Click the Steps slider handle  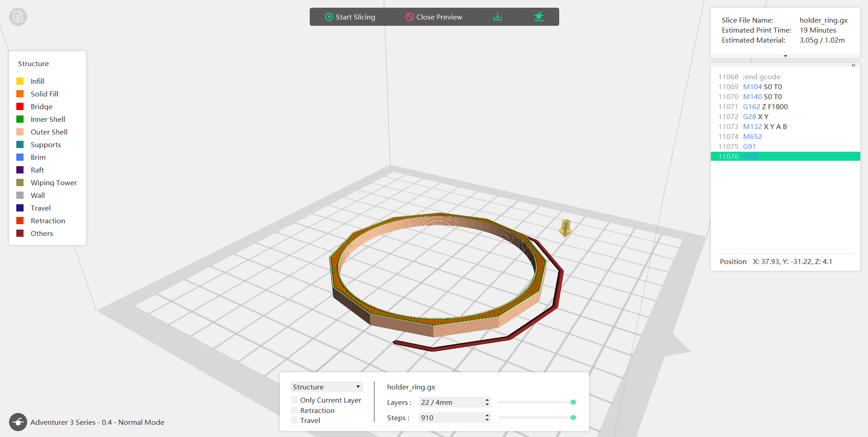click(573, 418)
